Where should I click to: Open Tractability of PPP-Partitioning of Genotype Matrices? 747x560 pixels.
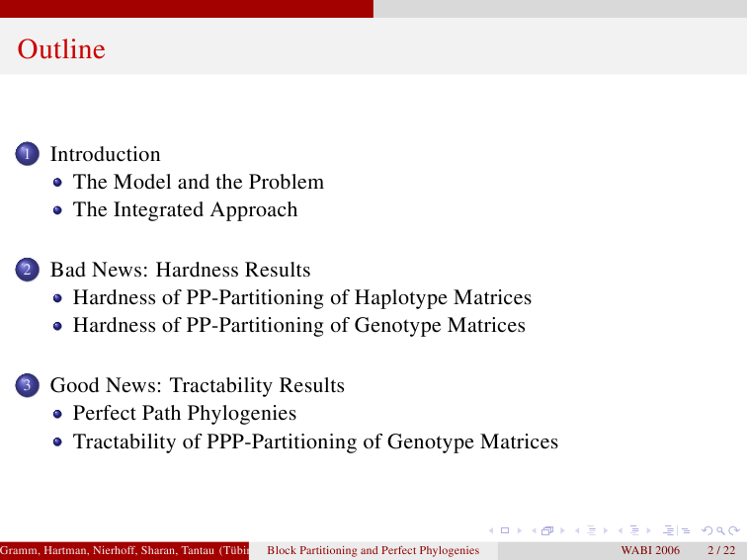point(315,441)
